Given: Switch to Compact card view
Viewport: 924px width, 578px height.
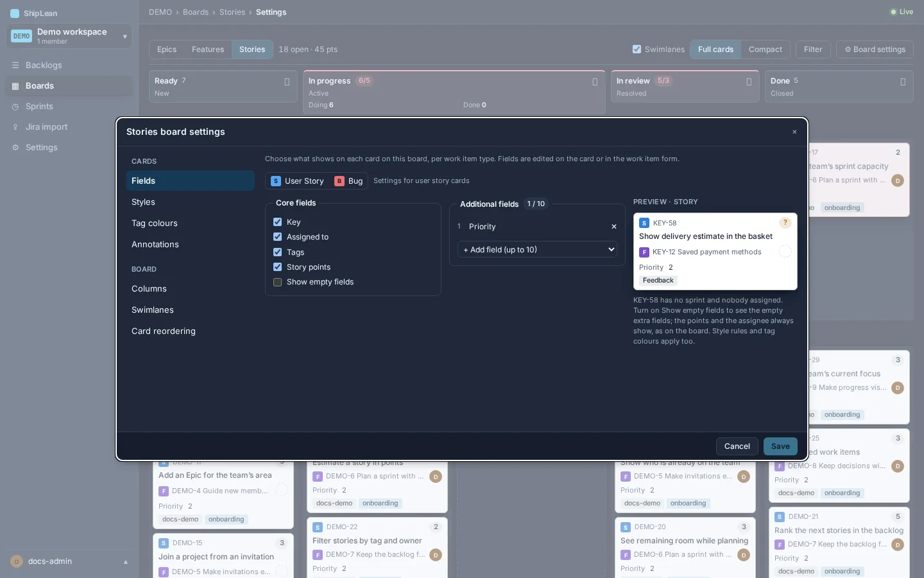Looking at the screenshot, I should tap(766, 49).
